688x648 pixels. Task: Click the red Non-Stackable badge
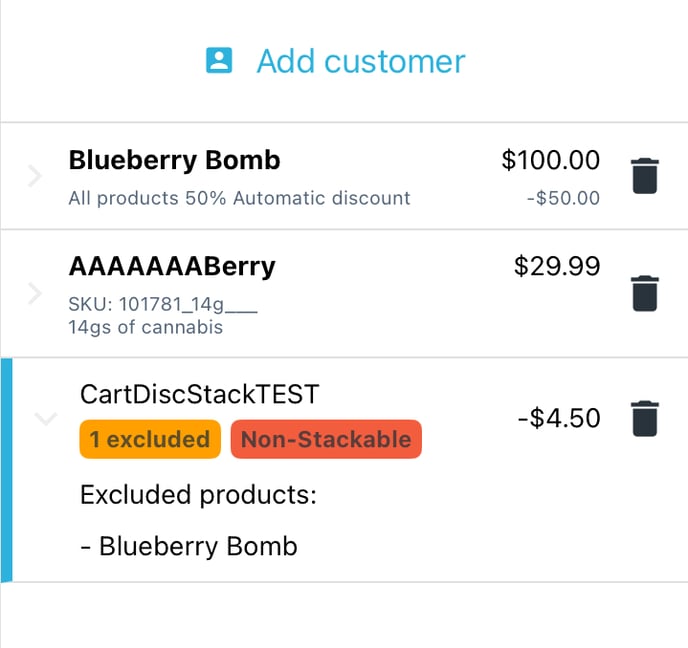(326, 440)
